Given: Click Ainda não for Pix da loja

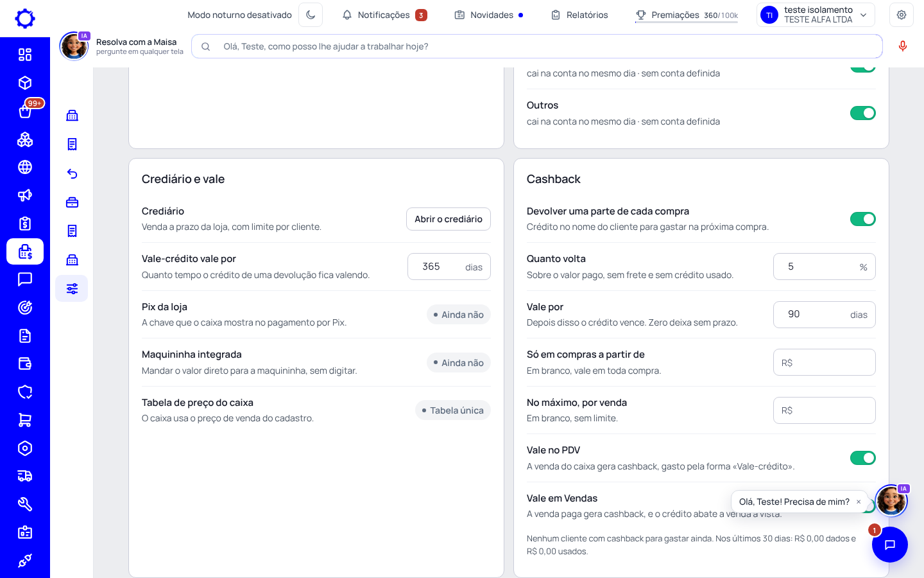Looking at the screenshot, I should click(x=459, y=315).
